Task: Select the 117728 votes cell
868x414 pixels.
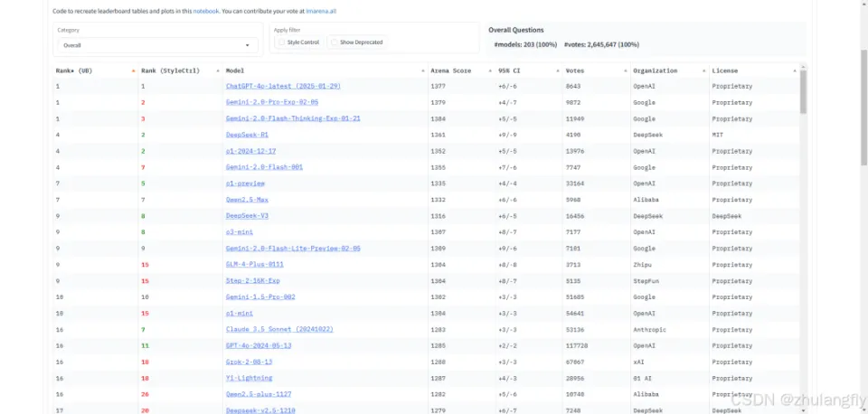Action: [576, 345]
